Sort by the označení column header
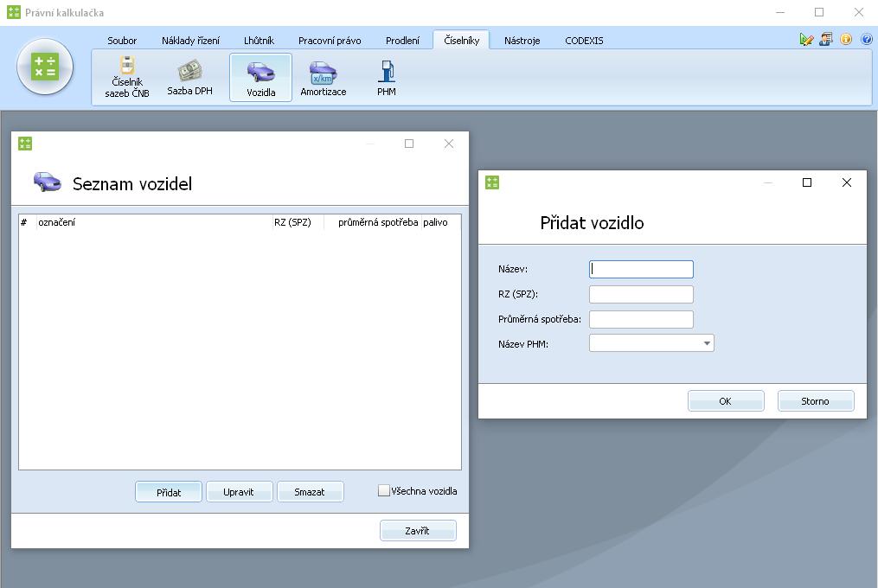Image resolution: width=878 pixels, height=588 pixels. [x=154, y=222]
